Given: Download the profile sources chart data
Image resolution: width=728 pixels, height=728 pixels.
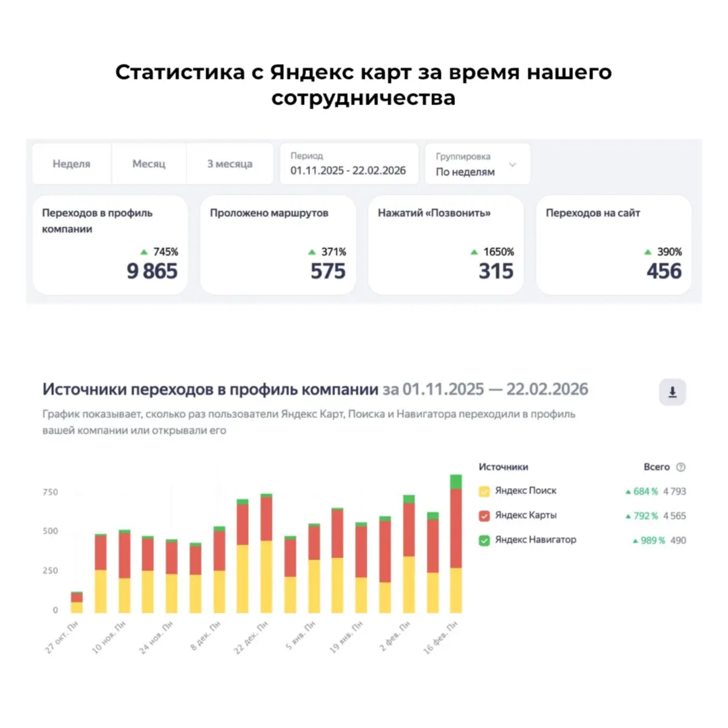Looking at the screenshot, I should pos(672,392).
